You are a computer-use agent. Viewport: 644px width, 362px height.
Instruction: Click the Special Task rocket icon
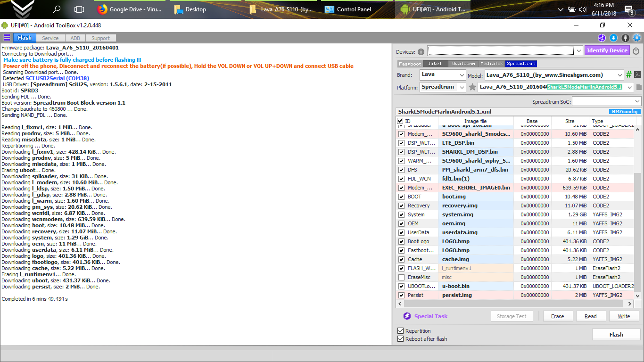pyautogui.click(x=407, y=316)
